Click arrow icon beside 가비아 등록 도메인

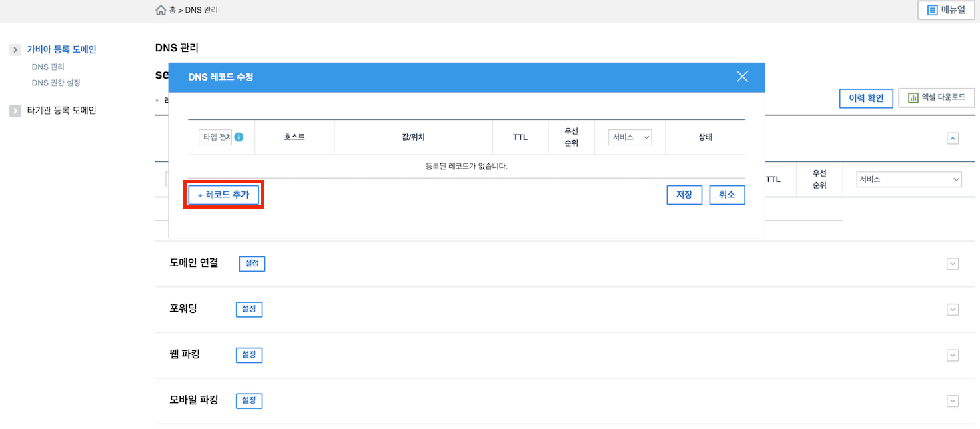15,50
